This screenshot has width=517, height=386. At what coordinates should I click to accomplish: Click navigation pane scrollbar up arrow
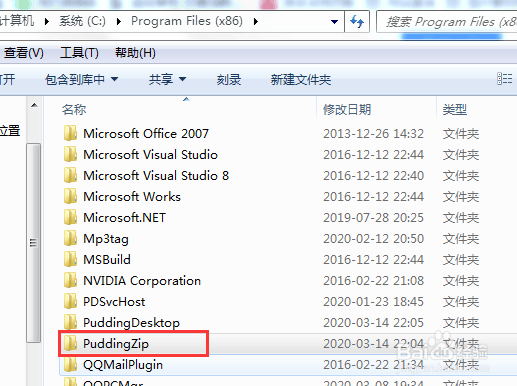[x=34, y=105]
